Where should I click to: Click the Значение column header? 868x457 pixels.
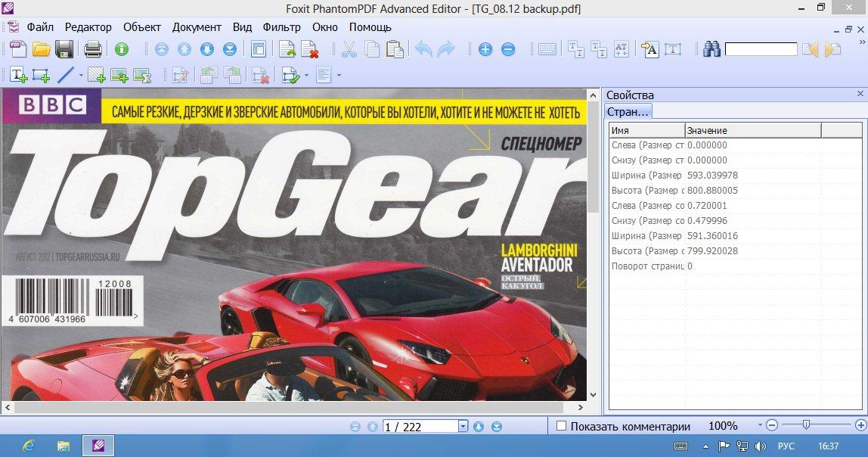[753, 130]
